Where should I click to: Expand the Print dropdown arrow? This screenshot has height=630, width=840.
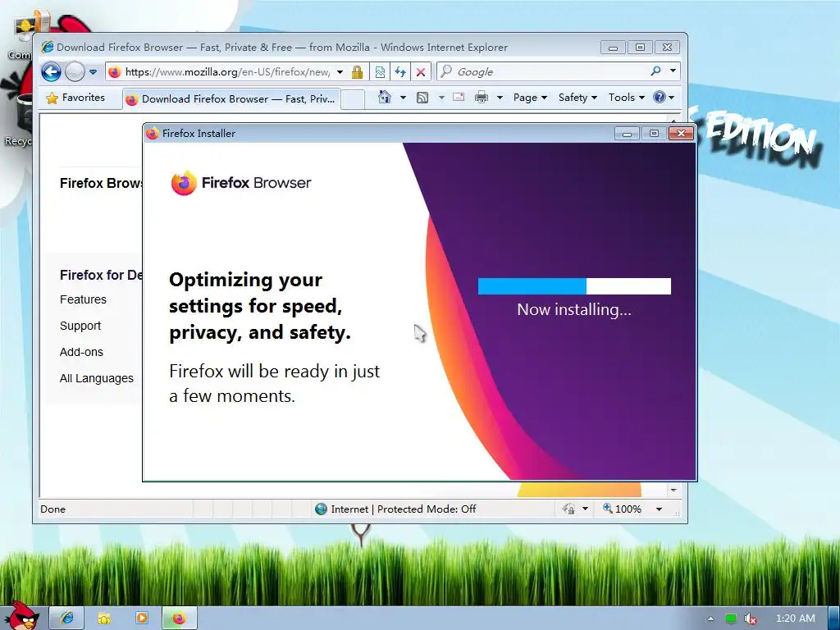click(500, 98)
